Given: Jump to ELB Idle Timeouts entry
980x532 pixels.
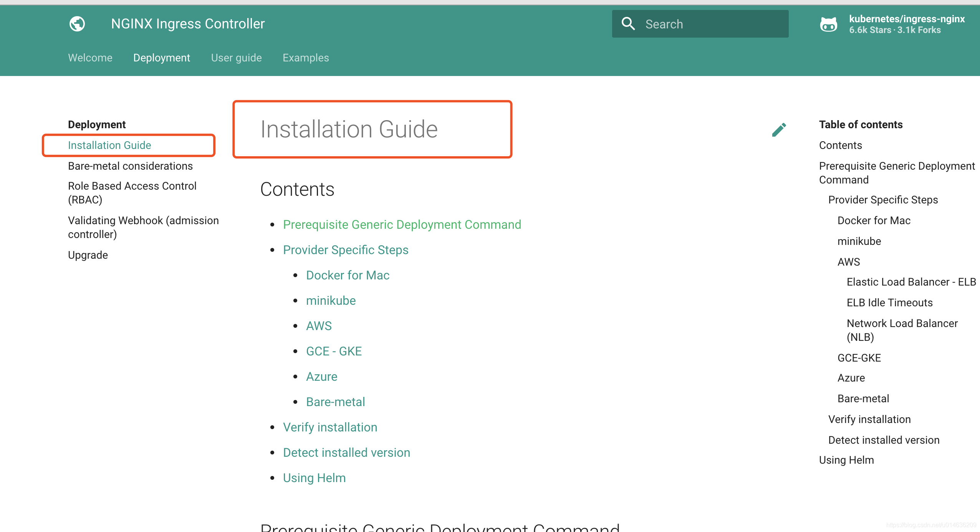Looking at the screenshot, I should (x=890, y=302).
